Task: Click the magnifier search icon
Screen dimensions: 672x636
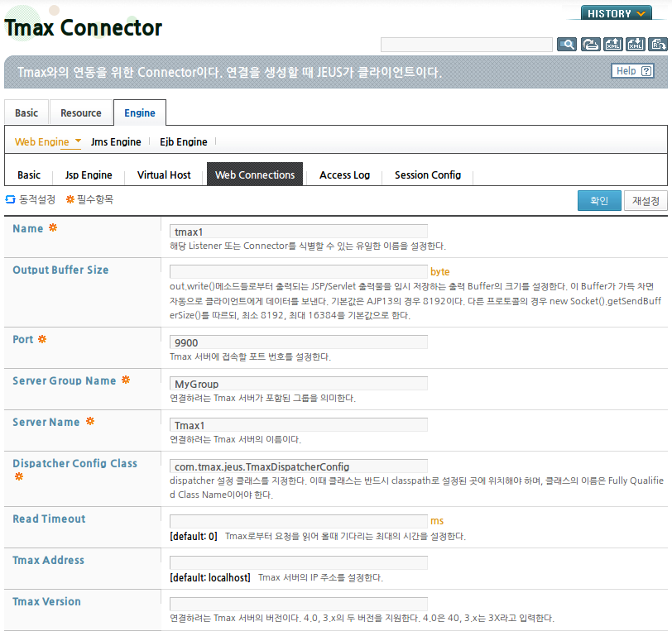Action: click(567, 44)
